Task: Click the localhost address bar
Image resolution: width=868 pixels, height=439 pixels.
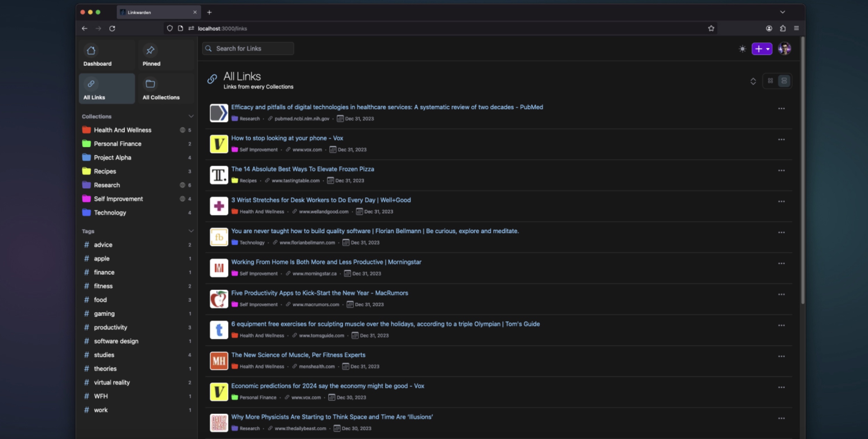Action: (440, 28)
